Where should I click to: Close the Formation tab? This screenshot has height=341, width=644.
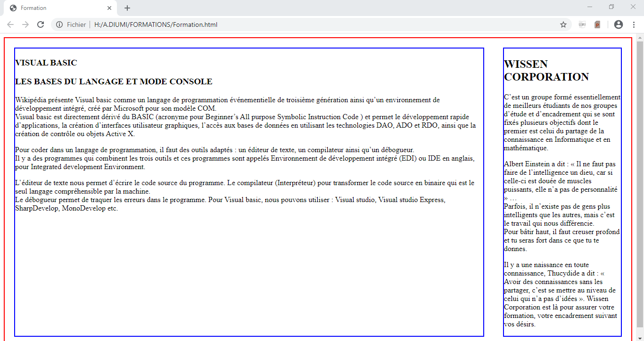(x=109, y=8)
